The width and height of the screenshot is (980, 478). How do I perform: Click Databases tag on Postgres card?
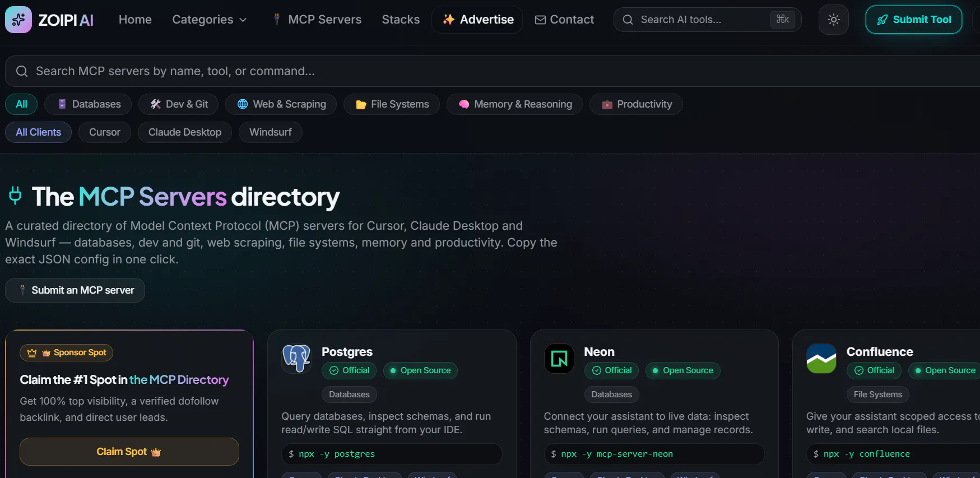(349, 395)
